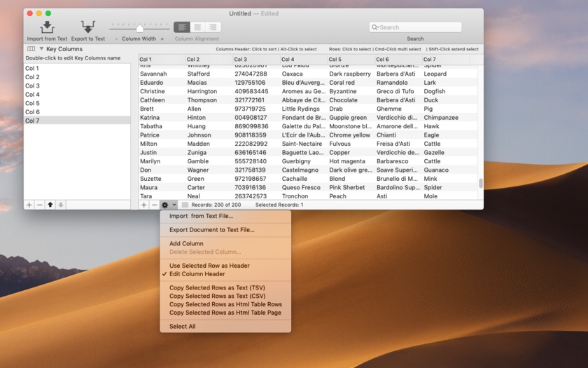Select Col 4 in Key Columns list
This screenshot has height=368, width=588.
[33, 95]
